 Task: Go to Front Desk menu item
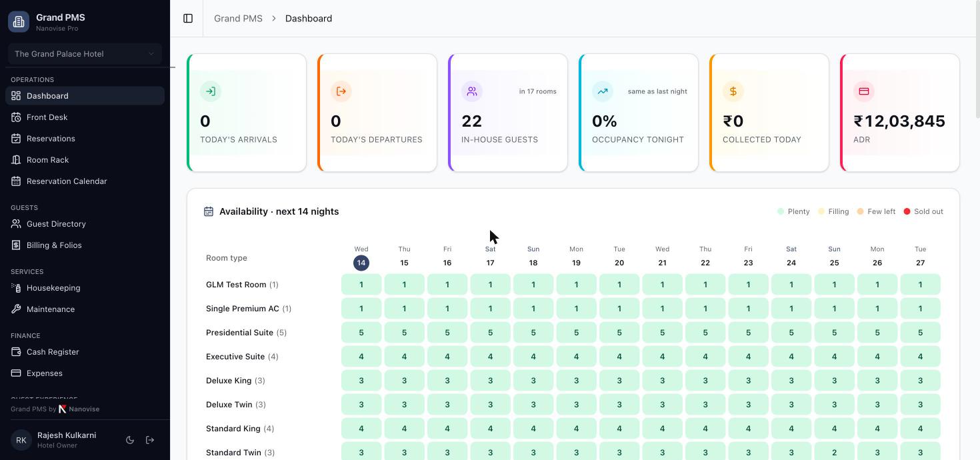(x=85, y=117)
